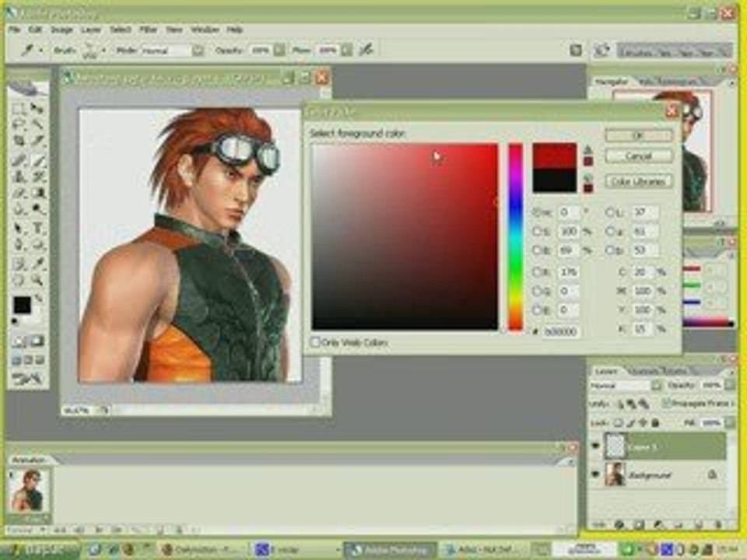Viewport: 747px width, 560px height.
Task: Select the Gradient tool
Action: (37, 193)
